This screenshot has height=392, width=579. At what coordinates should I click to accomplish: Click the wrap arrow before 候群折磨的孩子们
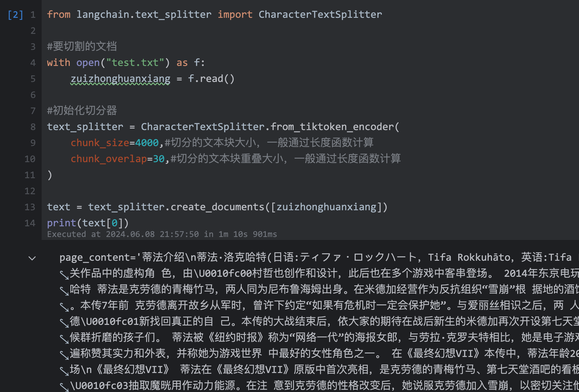coord(64,339)
